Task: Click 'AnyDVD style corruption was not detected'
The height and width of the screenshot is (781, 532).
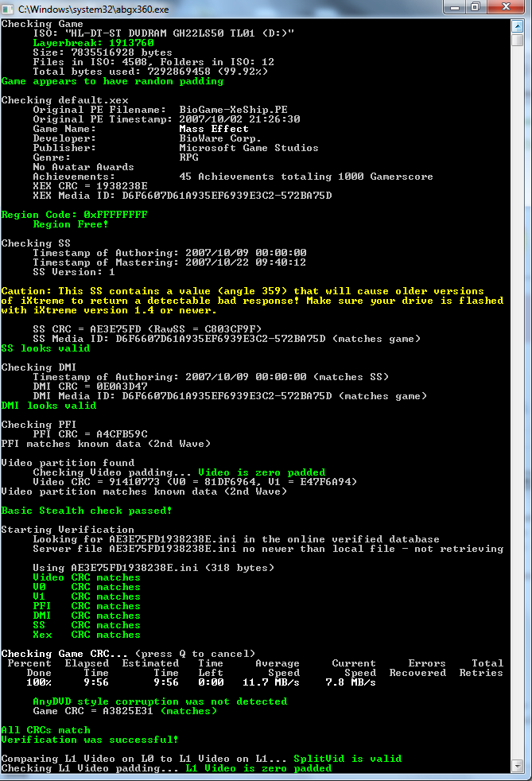Action: pos(160,701)
